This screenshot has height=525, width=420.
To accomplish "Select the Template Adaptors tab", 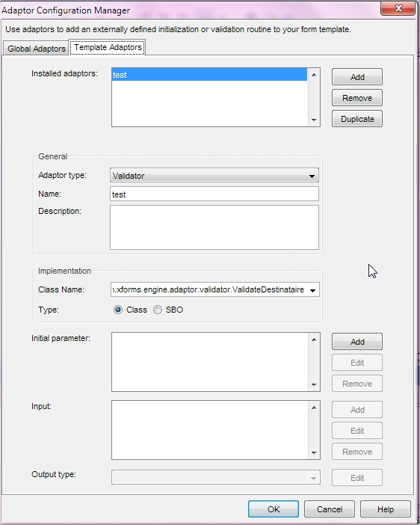I will click(108, 48).
